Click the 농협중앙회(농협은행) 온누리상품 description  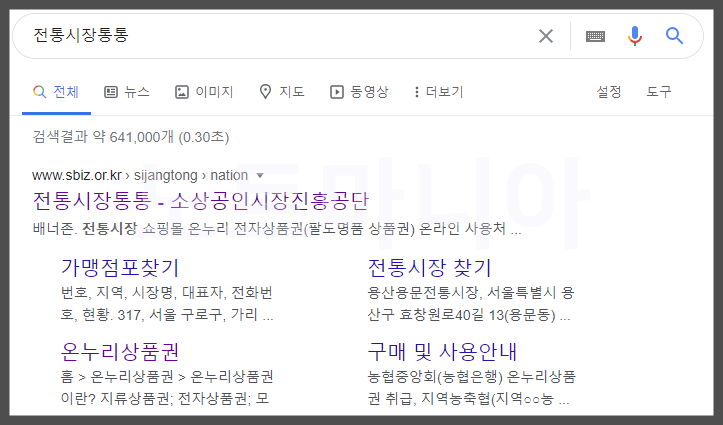tap(471, 388)
